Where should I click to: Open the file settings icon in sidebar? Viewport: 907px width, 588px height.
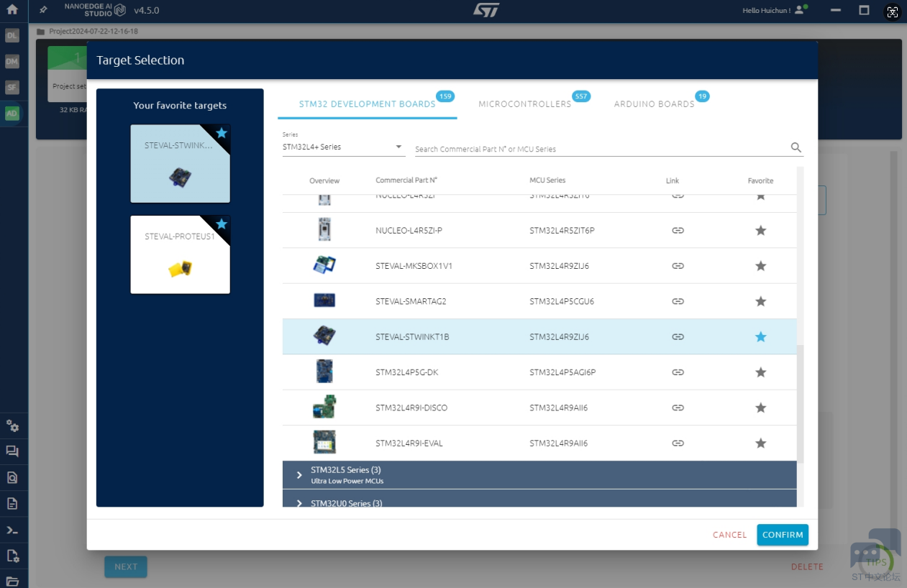(x=12, y=556)
